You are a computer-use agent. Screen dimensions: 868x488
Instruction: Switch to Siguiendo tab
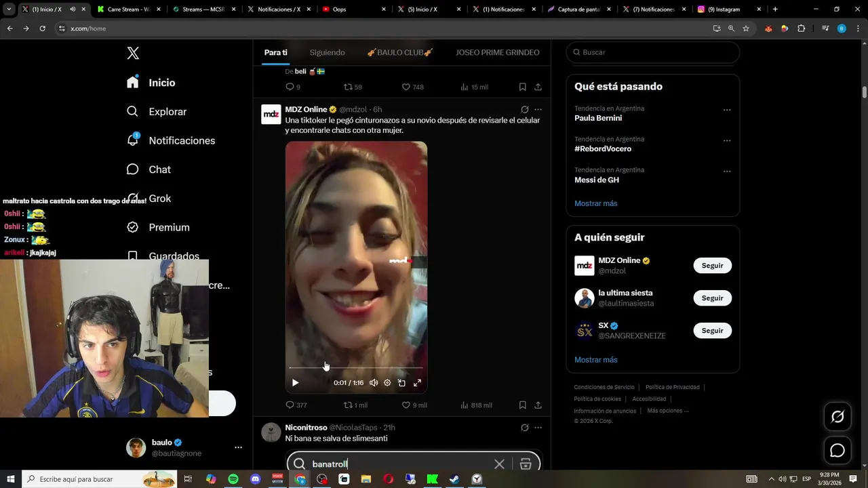pos(327,52)
